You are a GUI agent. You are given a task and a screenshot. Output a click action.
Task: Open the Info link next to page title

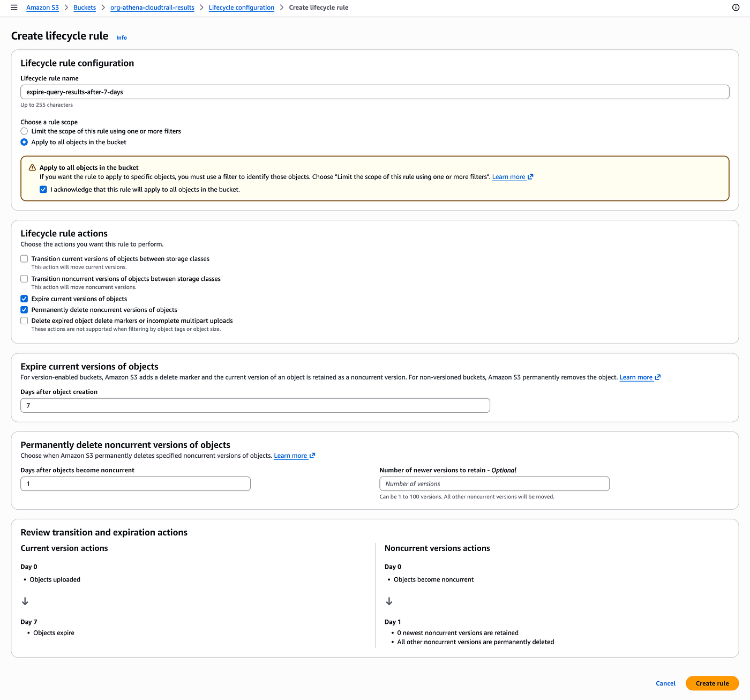pyautogui.click(x=122, y=38)
